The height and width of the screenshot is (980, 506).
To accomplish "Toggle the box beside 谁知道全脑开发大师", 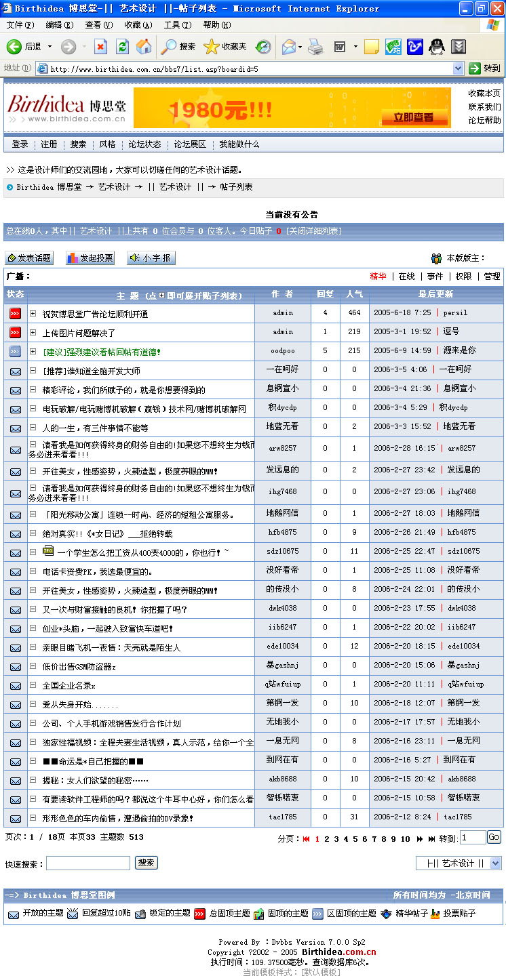I will coord(33,370).
